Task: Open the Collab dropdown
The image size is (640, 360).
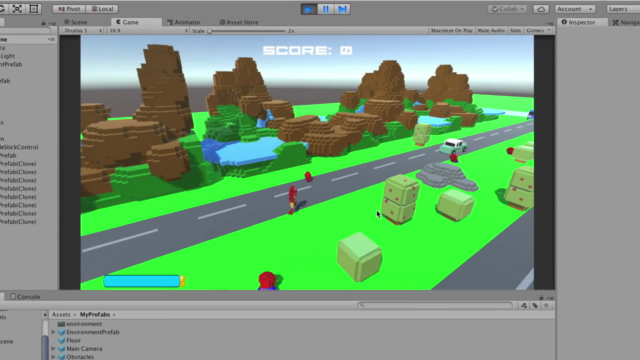Action: pyautogui.click(x=508, y=9)
